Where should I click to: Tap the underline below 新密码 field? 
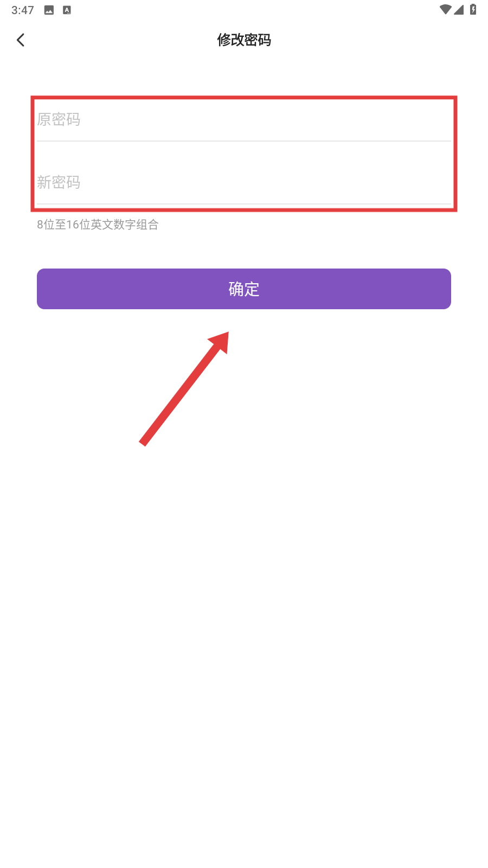pos(244,204)
